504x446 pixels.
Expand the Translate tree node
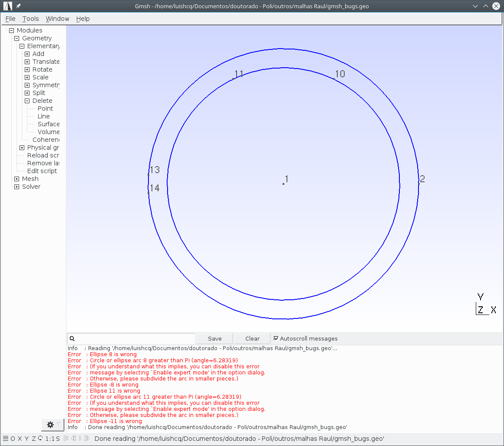[x=27, y=62]
